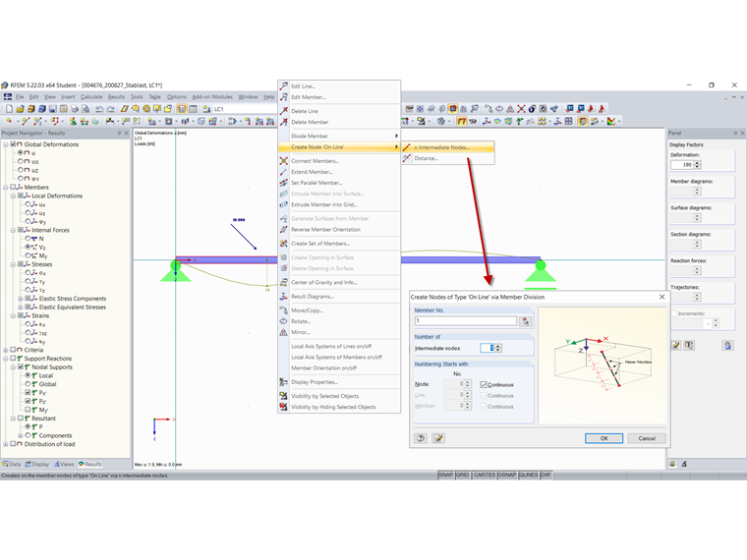This screenshot has width=747, height=560.
Task: Click the help icon in the dialog footer
Action: pos(421,438)
